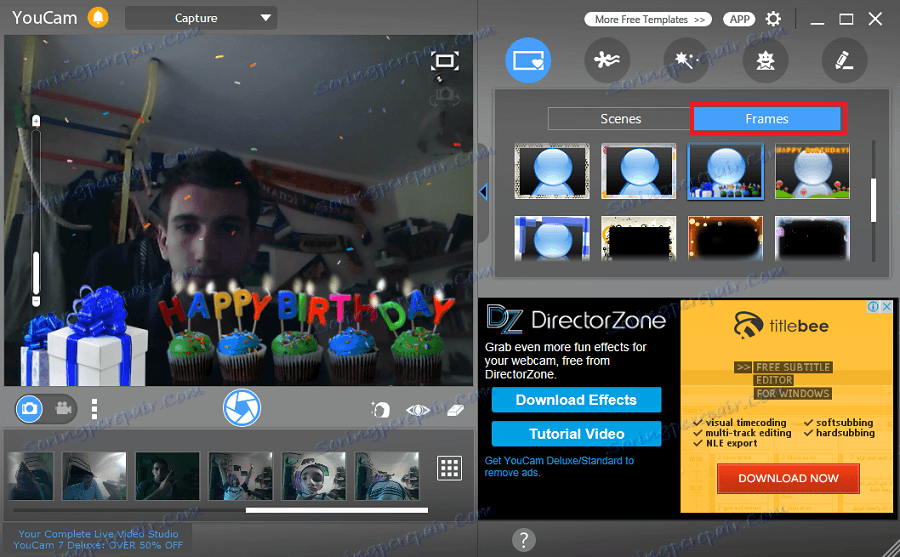The image size is (900, 557).
Task: Click the Download Effects button
Action: [x=576, y=400]
